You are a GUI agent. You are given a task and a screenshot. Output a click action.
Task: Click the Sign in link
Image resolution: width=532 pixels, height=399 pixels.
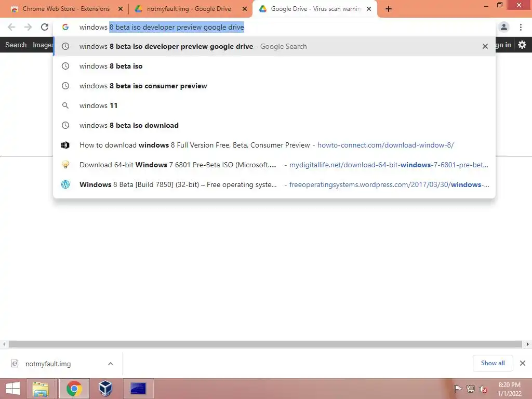click(503, 45)
